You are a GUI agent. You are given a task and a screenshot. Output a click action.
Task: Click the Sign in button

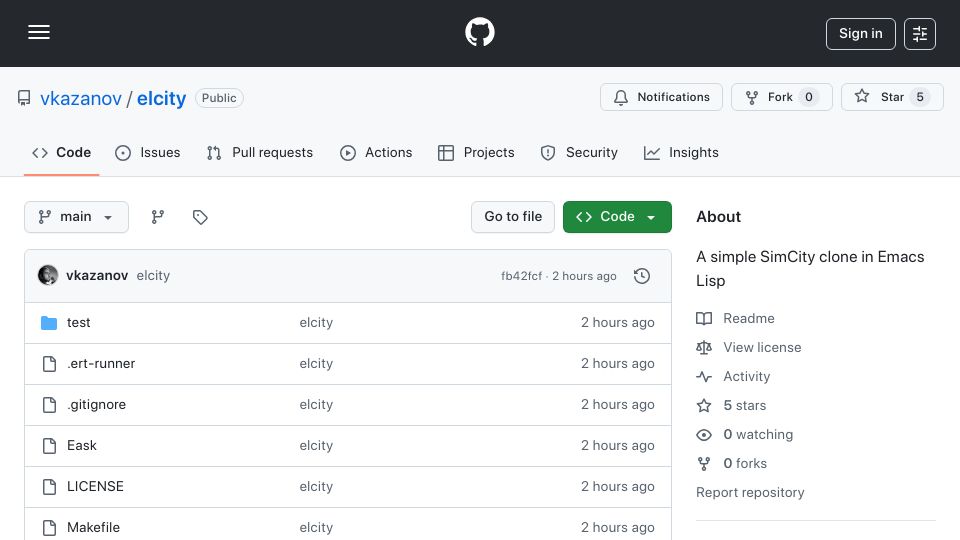tap(860, 34)
